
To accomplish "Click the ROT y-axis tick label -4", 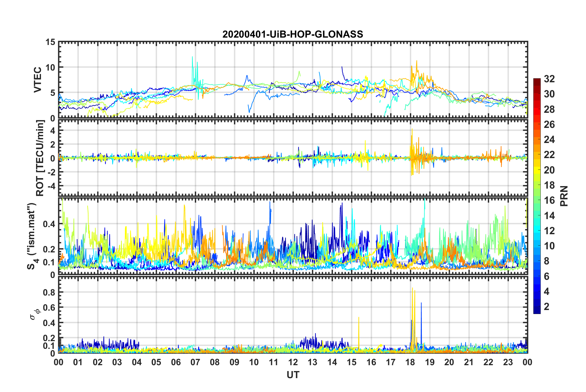I will 51,186.
